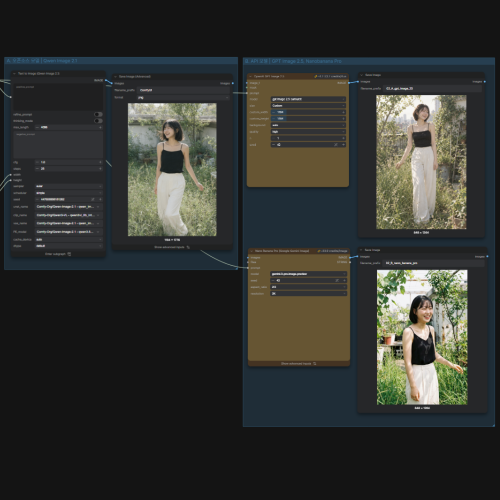
Task: Click the Nano Banana Pro result preview
Action: (x=422, y=337)
